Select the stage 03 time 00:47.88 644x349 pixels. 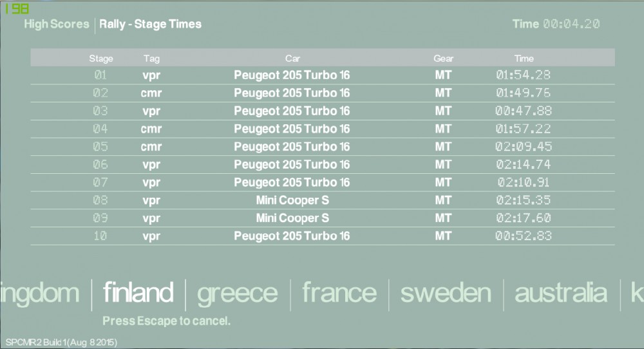point(524,111)
